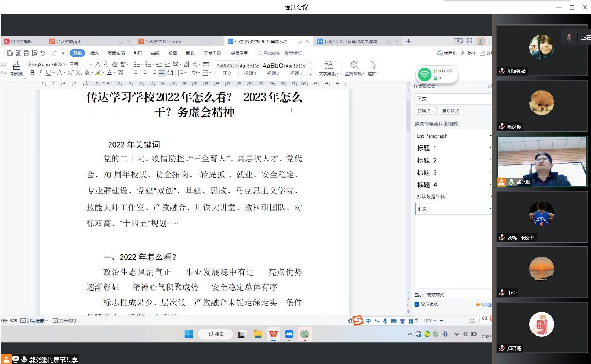Viewport: 591px width, 364px height.
Task: Click the superscript X² icon
Action: [x=71, y=73]
